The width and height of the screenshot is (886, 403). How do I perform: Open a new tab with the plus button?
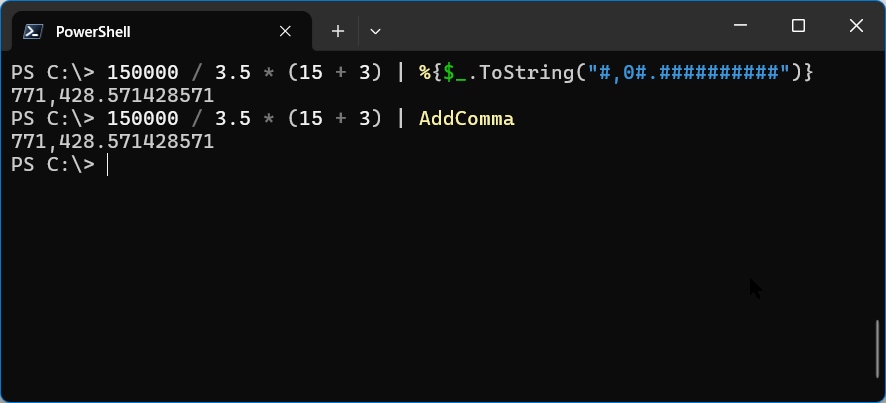[x=338, y=32]
